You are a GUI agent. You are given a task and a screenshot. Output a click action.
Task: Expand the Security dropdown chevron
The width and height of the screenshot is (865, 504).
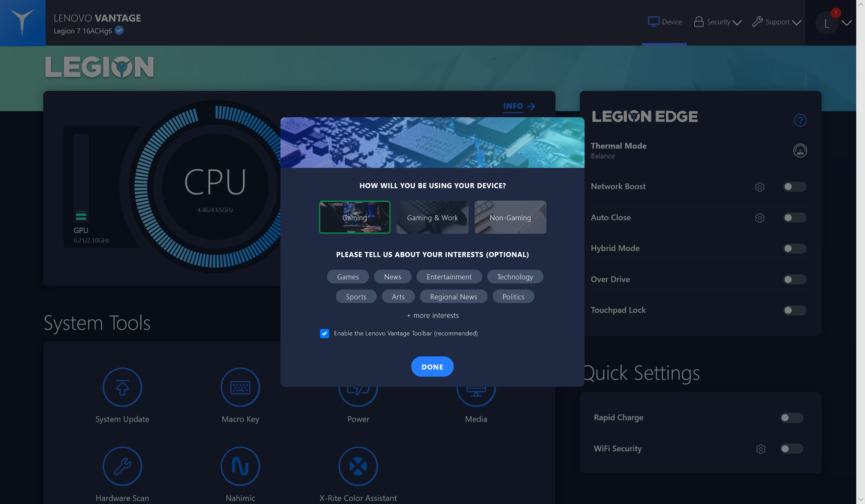737,23
